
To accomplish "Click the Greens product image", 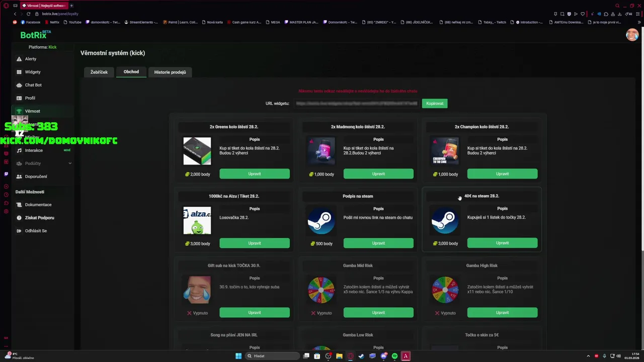I will tap(197, 151).
